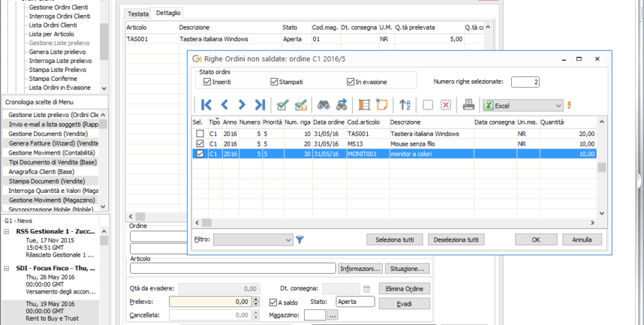The width and height of the screenshot is (644, 325).
Task: Click the Articolo text field
Action: click(233, 268)
